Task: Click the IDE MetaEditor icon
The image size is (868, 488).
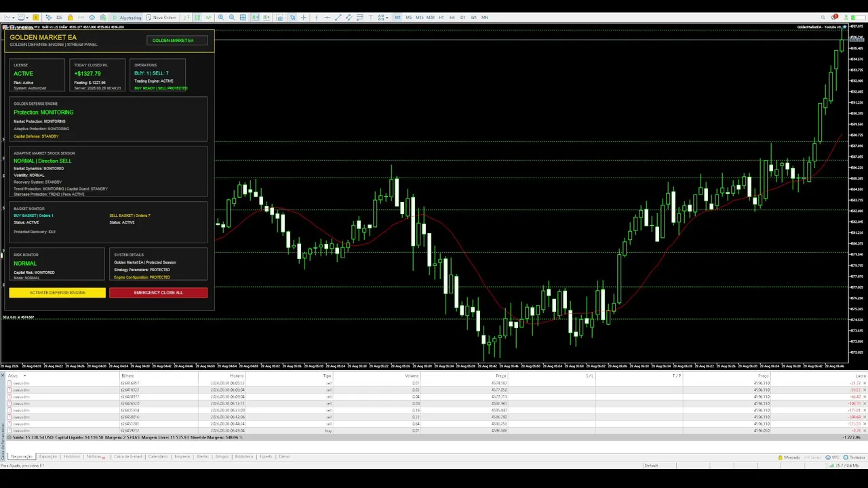Action: [59, 17]
